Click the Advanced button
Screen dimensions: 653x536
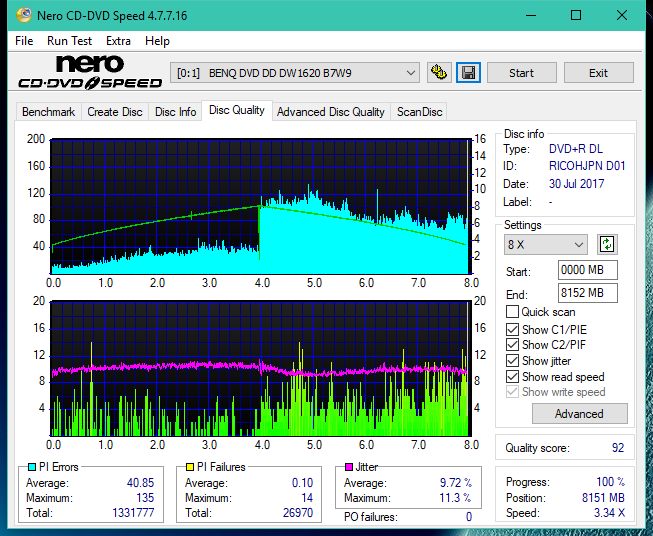[579, 414]
